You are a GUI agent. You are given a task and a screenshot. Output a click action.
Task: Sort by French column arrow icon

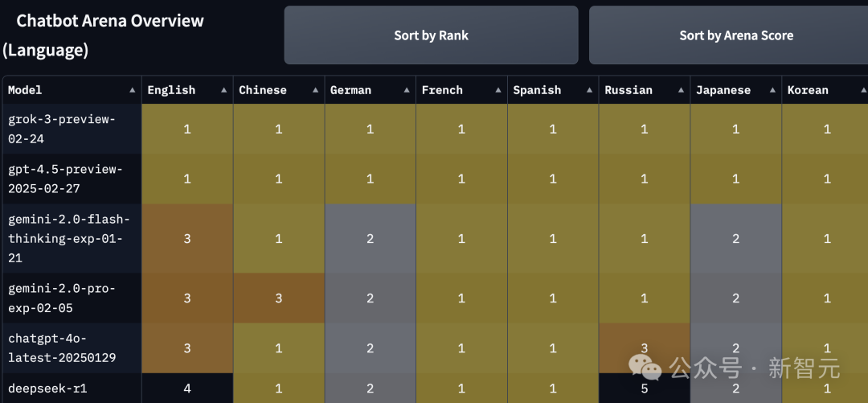(x=497, y=90)
